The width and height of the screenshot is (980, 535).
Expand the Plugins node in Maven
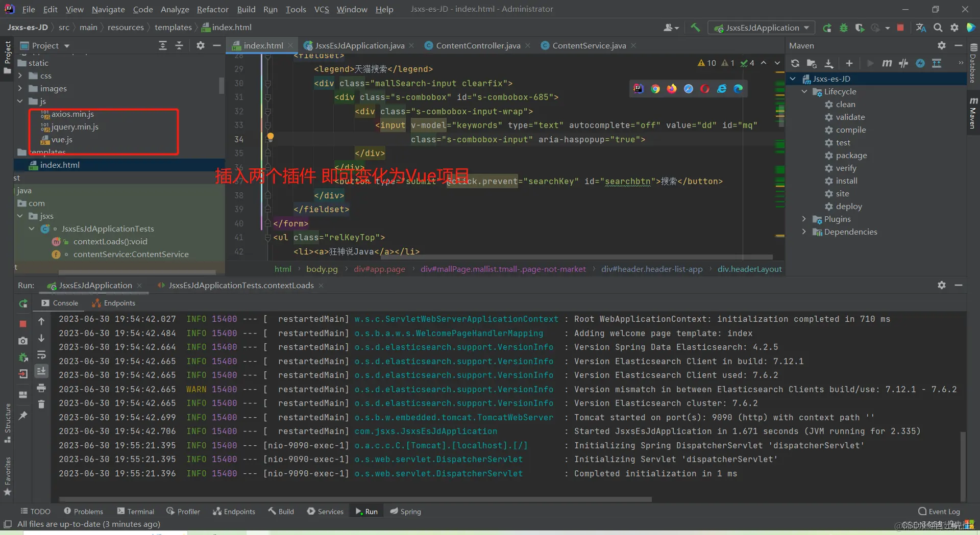pyautogui.click(x=804, y=219)
